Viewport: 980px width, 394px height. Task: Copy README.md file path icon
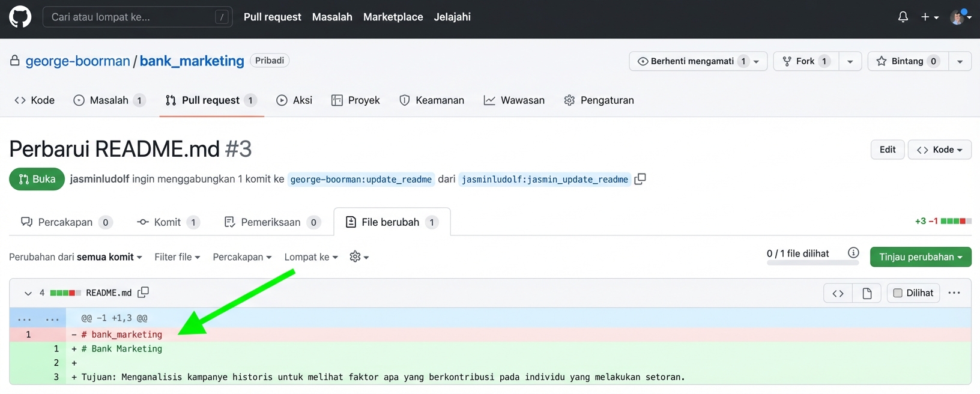pos(143,292)
